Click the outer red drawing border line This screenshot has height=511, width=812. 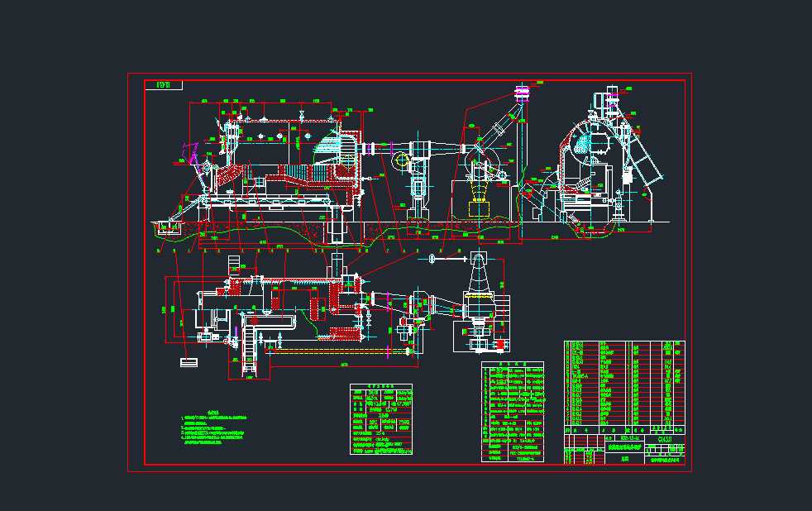coord(128,273)
